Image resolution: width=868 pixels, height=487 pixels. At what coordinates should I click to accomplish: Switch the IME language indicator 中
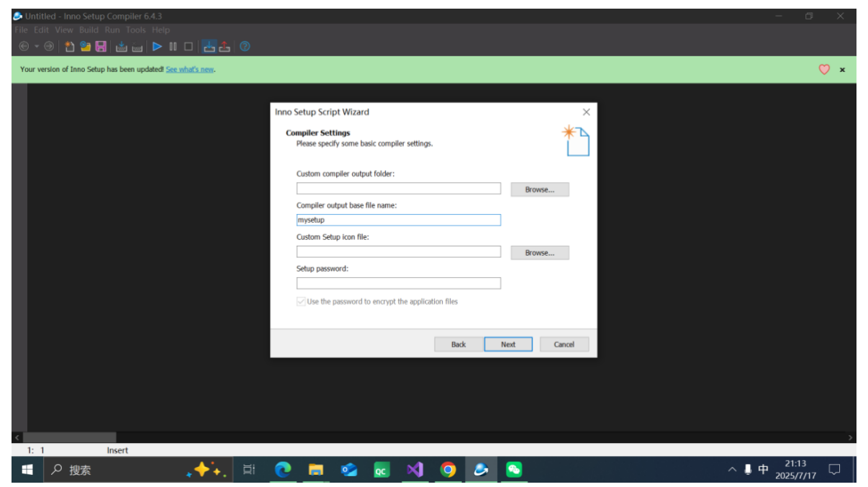(764, 470)
